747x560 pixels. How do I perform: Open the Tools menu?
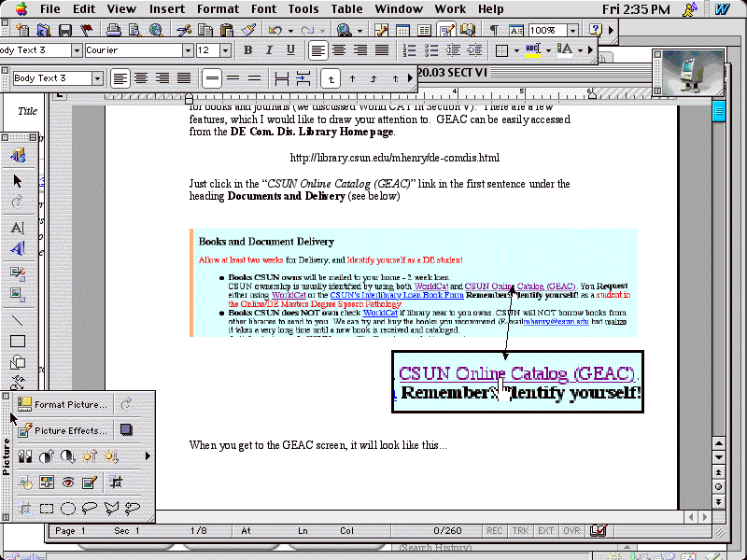[x=303, y=9]
